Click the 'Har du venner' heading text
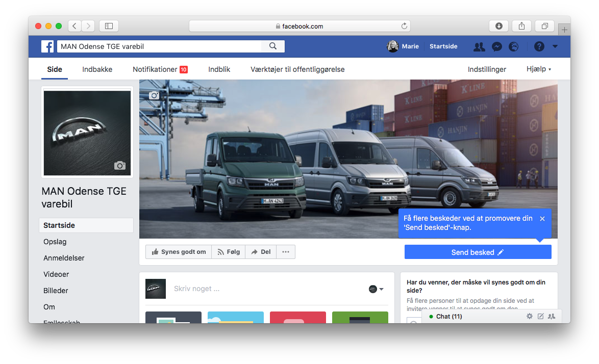 (x=476, y=286)
